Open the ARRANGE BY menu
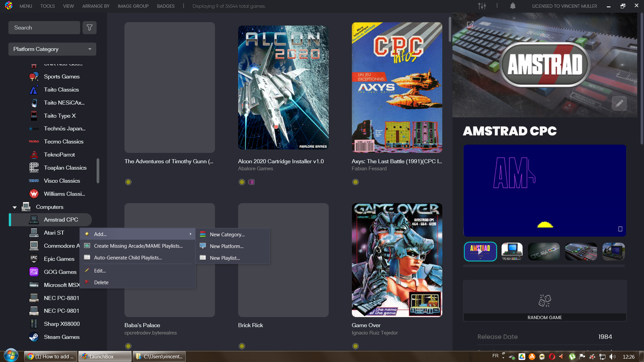The image size is (644, 362). [x=96, y=6]
